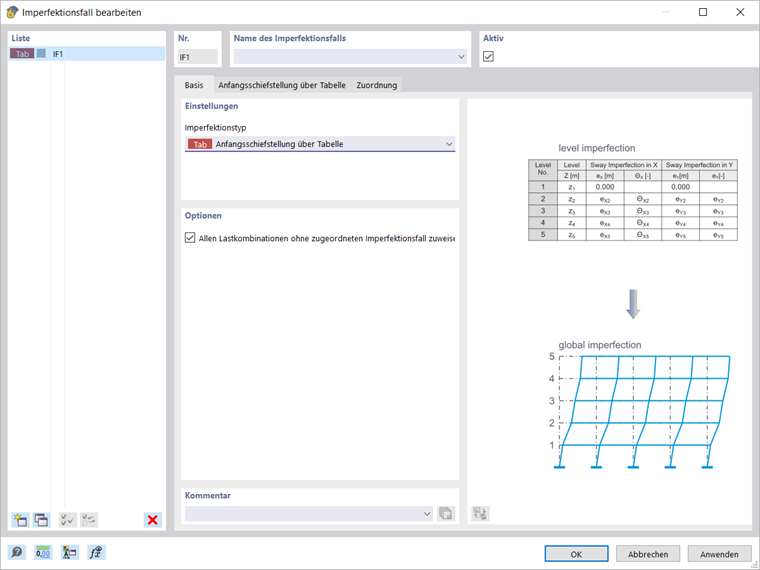
Task: Delete the selected case with red X
Action: coord(153,520)
